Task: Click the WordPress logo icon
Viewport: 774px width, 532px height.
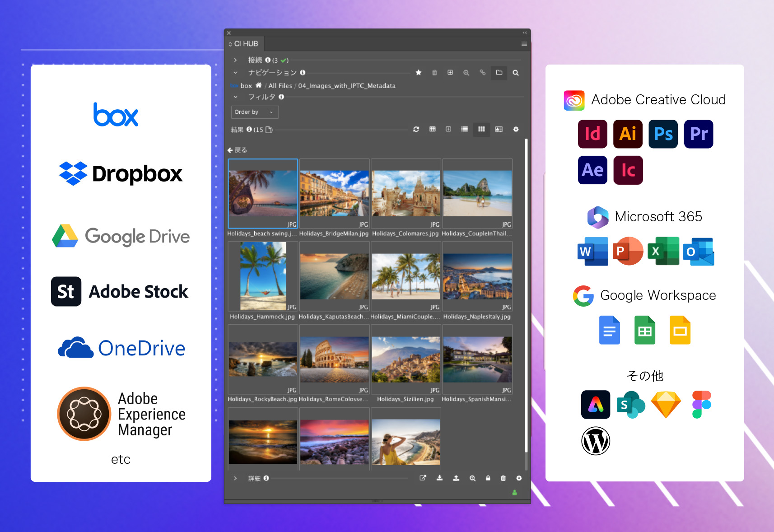Action: click(596, 441)
